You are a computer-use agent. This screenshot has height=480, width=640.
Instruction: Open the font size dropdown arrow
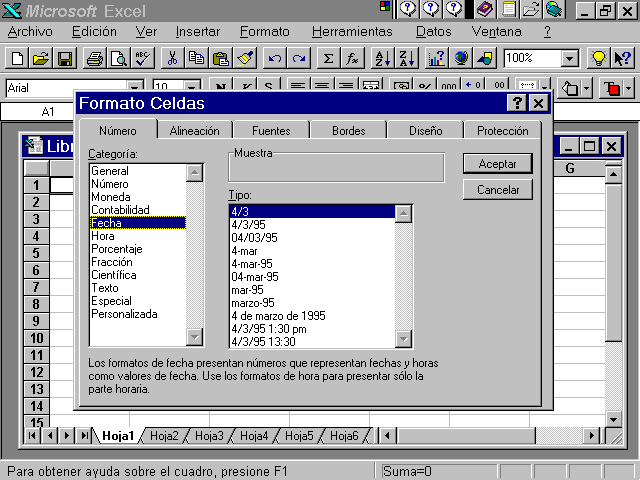(x=191, y=87)
